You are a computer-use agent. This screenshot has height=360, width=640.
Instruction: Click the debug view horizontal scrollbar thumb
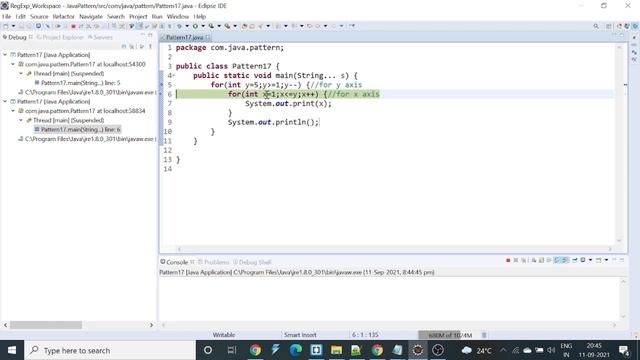(x=46, y=325)
